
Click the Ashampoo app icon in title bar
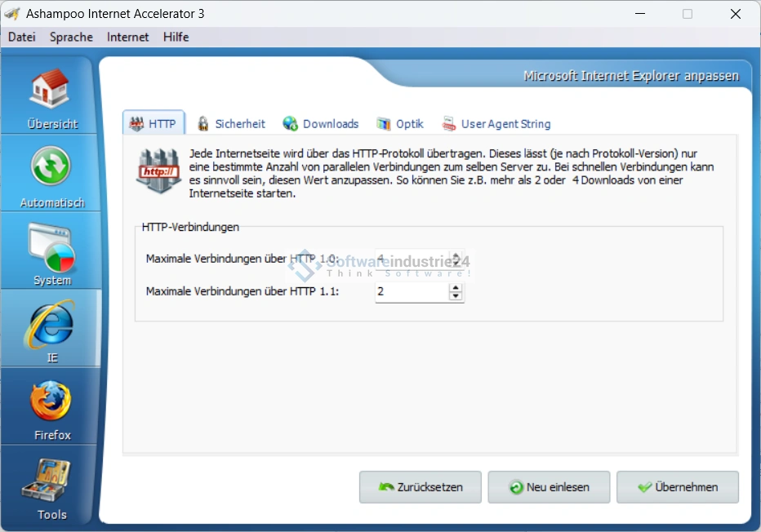click(x=12, y=14)
